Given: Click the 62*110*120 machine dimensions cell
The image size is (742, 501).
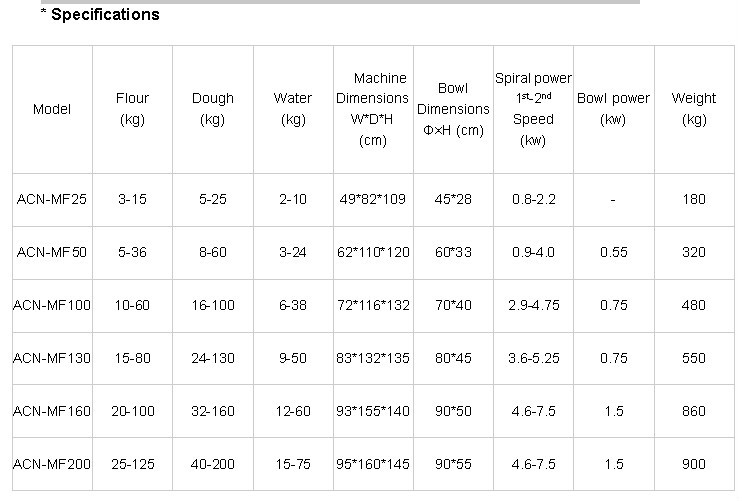Looking at the screenshot, I should [x=374, y=252].
